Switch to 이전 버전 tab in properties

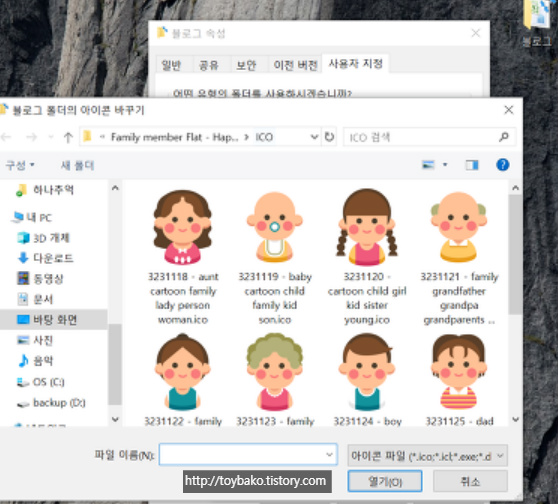[295, 65]
